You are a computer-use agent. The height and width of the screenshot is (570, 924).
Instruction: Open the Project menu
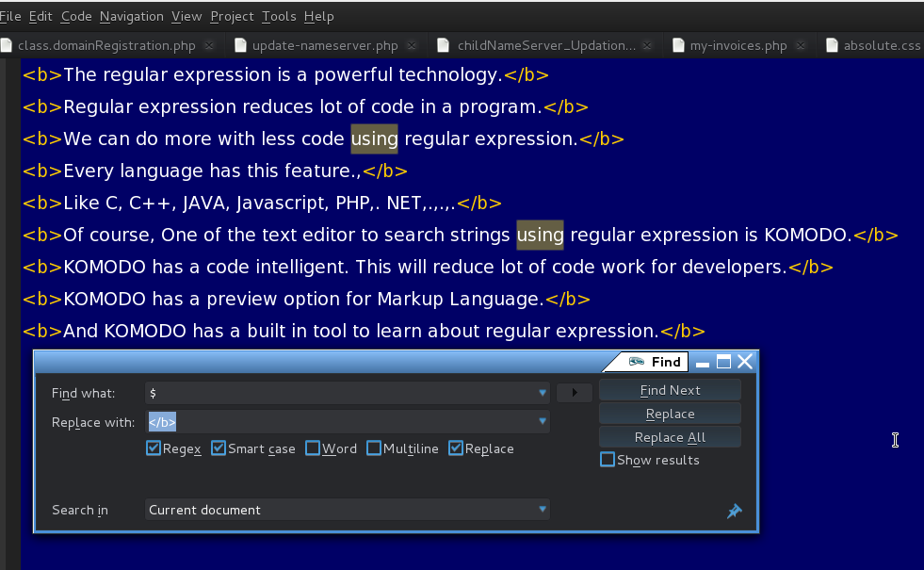click(233, 17)
